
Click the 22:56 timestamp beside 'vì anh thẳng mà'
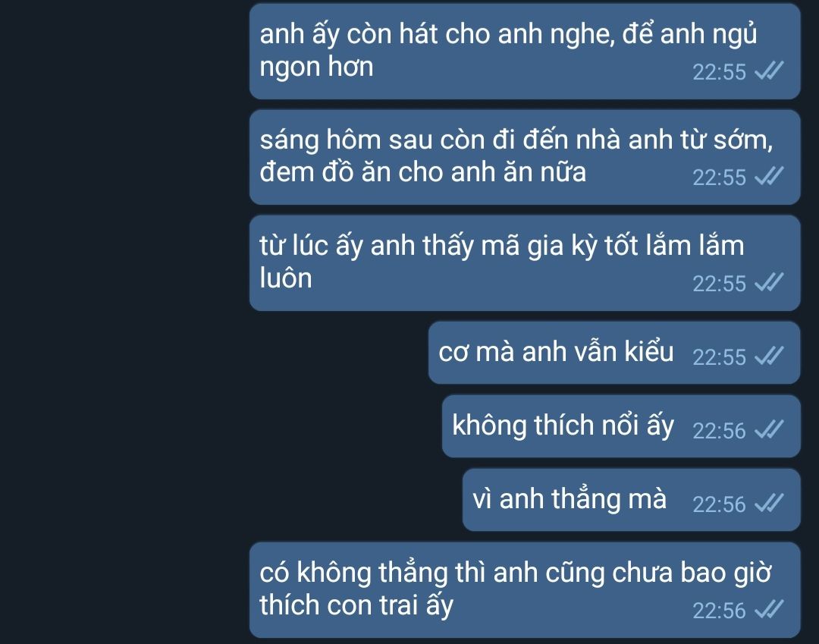coord(719,504)
